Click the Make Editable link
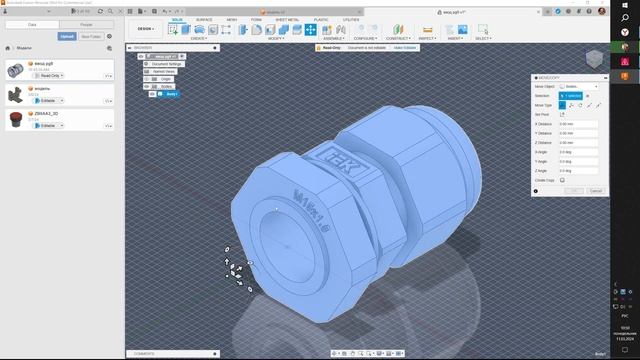640x360 pixels. (x=404, y=48)
